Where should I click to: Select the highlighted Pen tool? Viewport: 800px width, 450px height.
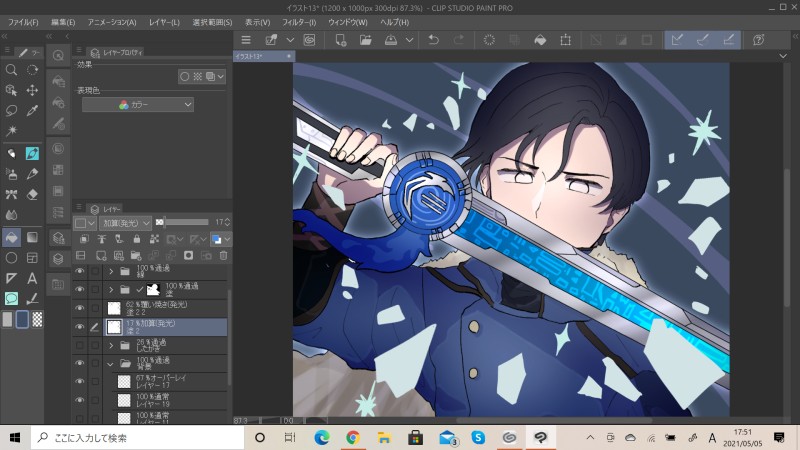(x=32, y=153)
